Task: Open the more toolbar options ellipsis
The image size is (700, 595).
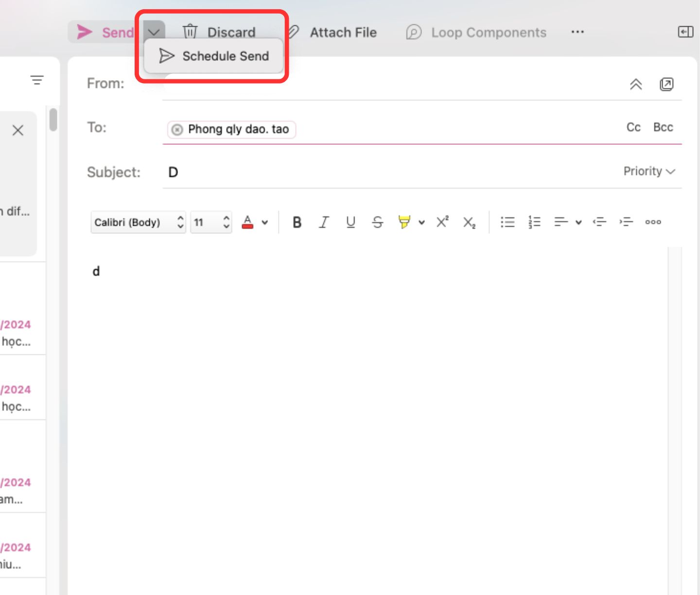Action: click(577, 32)
